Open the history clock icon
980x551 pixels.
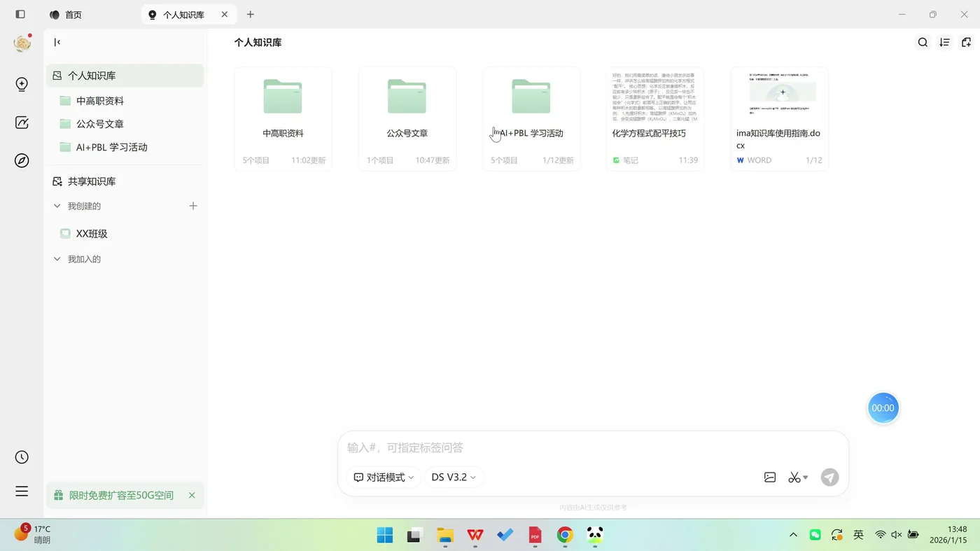point(22,457)
